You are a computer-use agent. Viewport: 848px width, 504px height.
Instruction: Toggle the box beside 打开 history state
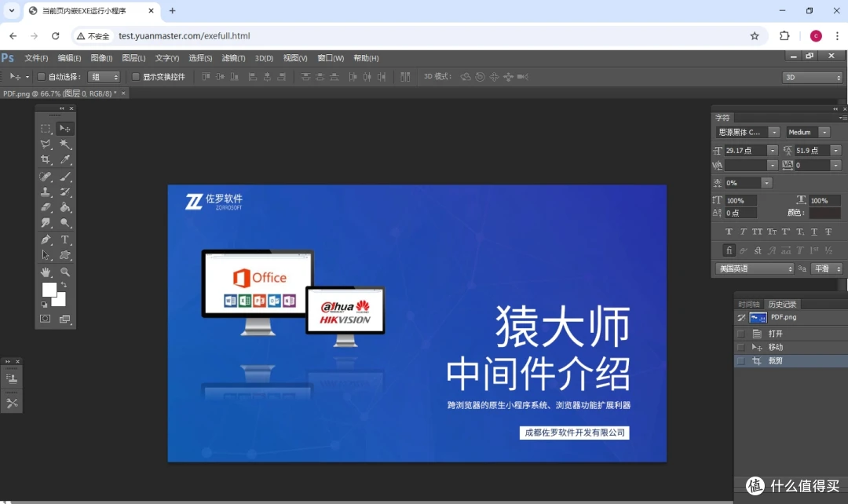click(741, 334)
